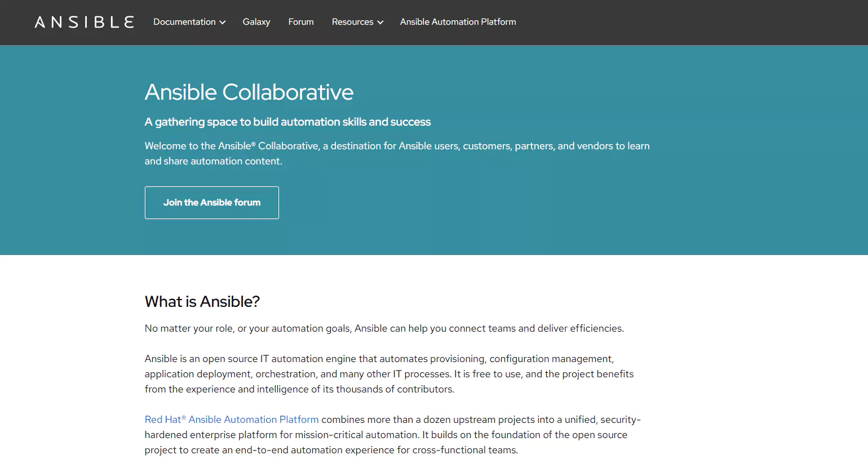Click the Ansible wordmark to go home
The image size is (868, 473).
(x=83, y=22)
